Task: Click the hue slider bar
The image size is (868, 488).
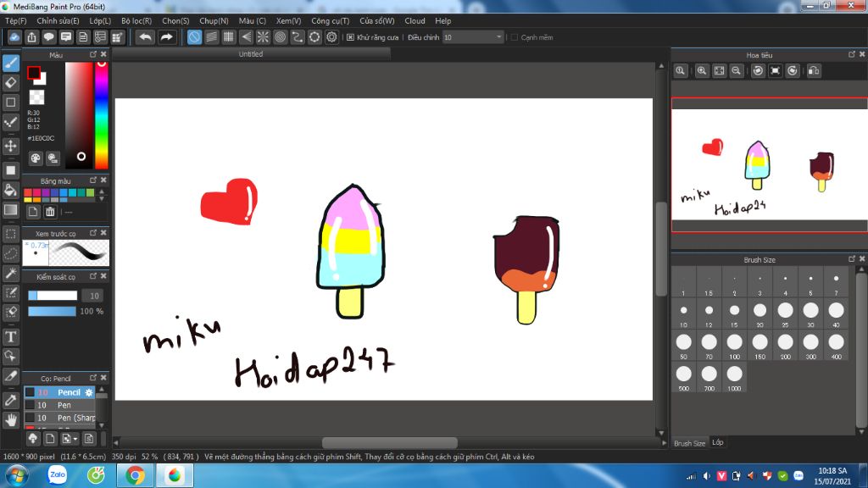Action: coord(102,115)
